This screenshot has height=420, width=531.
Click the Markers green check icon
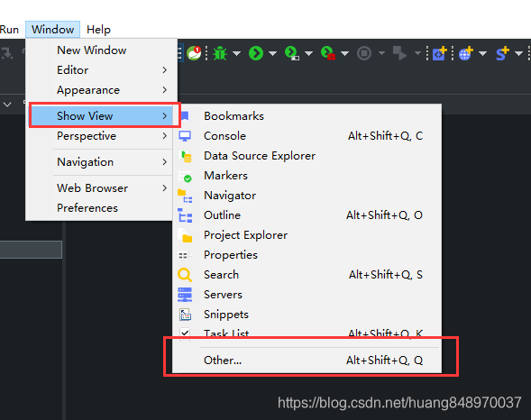[185, 176]
